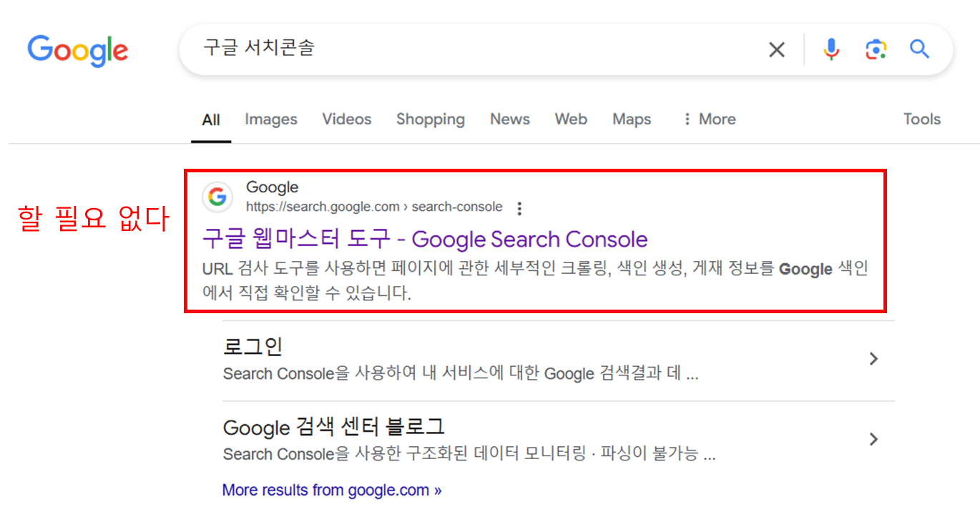Image resolution: width=980 pixels, height=517 pixels.
Task: Switch to the Images tab
Action: [271, 119]
